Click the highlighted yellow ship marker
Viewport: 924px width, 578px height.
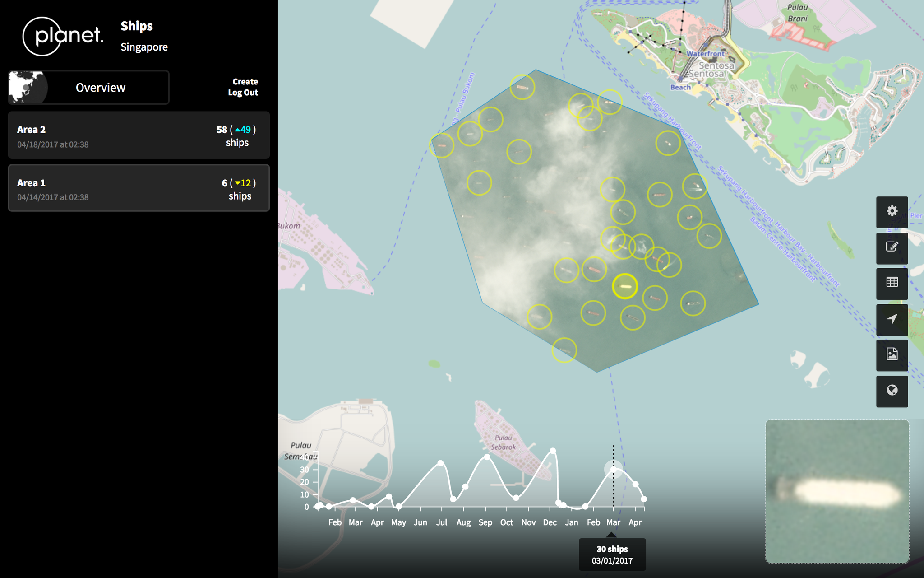[x=625, y=286]
